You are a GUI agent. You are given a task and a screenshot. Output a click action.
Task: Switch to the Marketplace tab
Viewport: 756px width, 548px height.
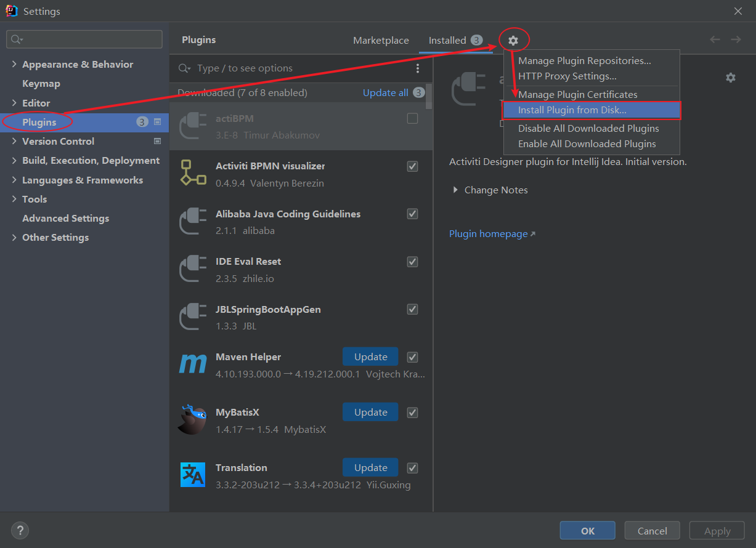coord(381,40)
